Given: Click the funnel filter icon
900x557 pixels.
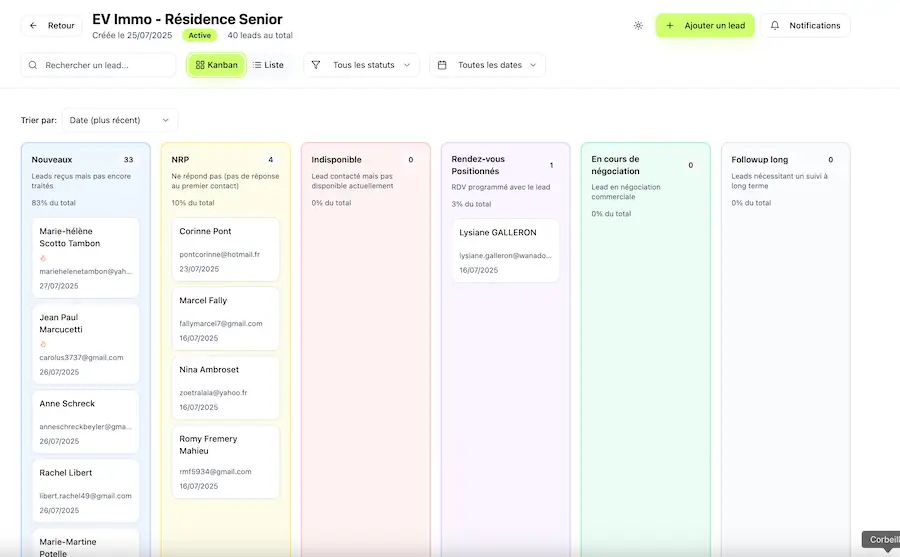Looking at the screenshot, I should pos(316,65).
